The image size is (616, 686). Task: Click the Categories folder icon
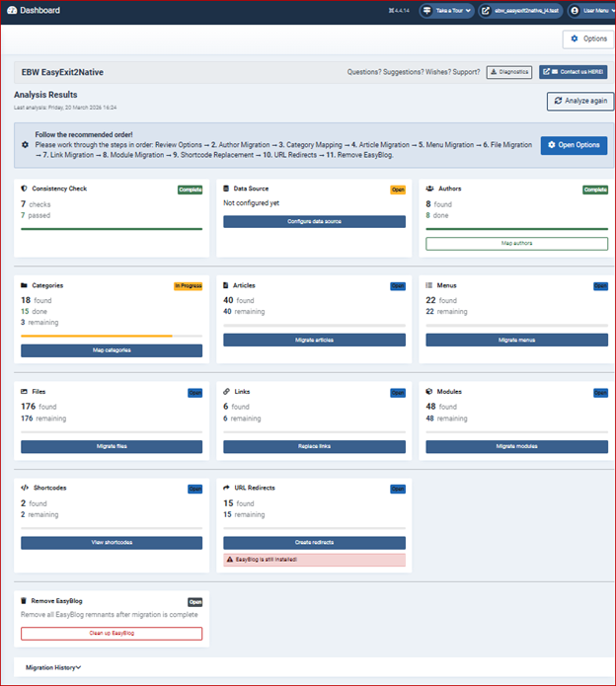[25, 285]
